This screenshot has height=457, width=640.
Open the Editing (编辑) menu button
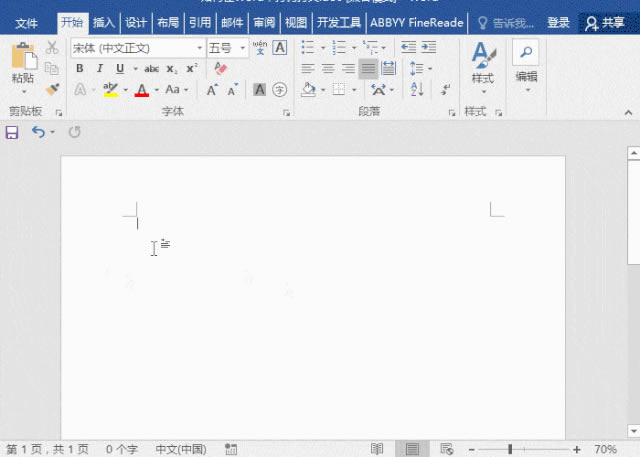[x=526, y=66]
